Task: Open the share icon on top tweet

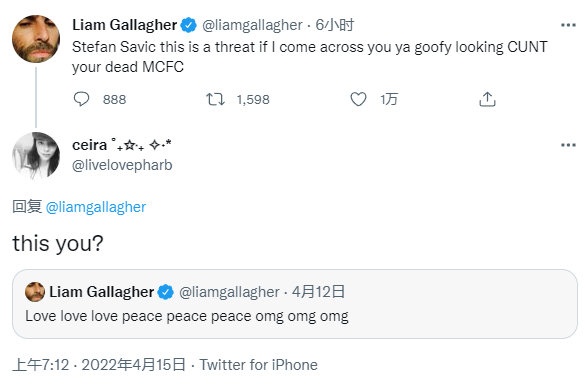Action: [487, 99]
